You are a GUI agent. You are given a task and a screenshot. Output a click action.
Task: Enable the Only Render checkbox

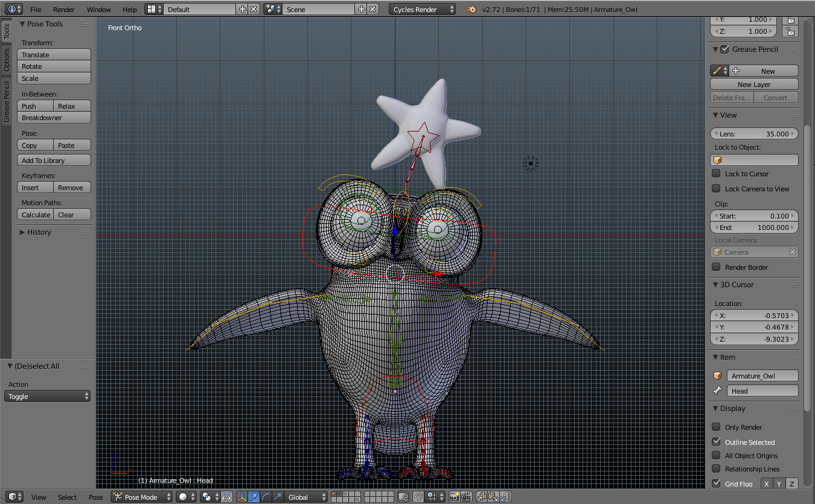pyautogui.click(x=716, y=427)
